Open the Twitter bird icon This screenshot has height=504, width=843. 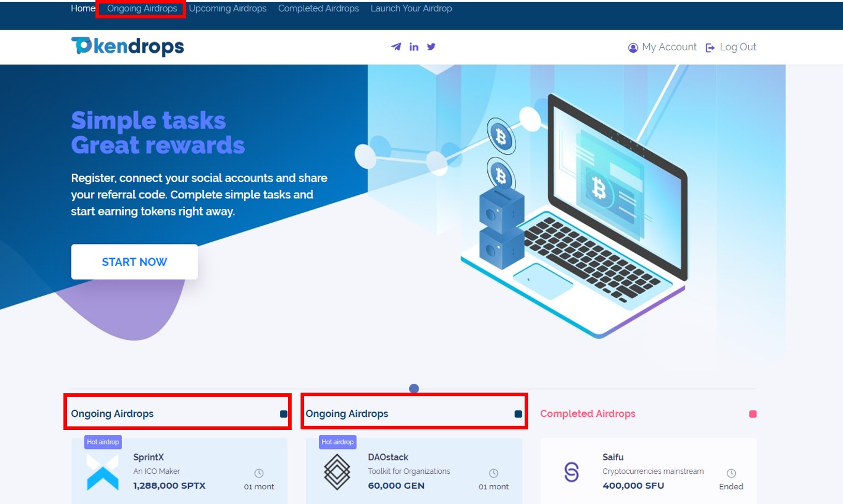[x=431, y=47]
